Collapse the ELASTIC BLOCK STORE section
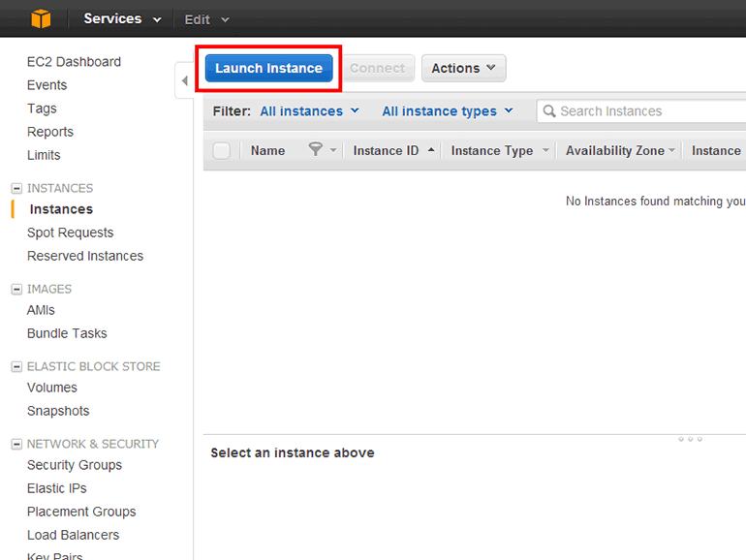 (16, 366)
